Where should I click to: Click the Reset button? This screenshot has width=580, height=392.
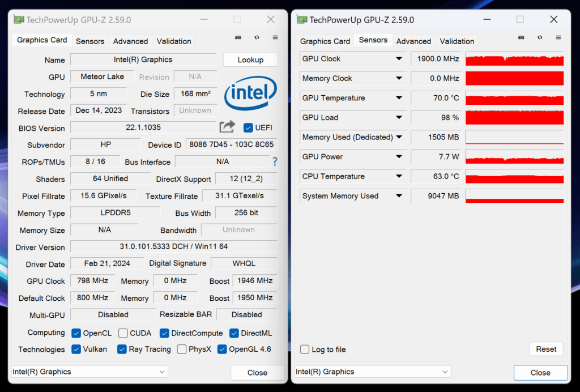[x=546, y=349]
